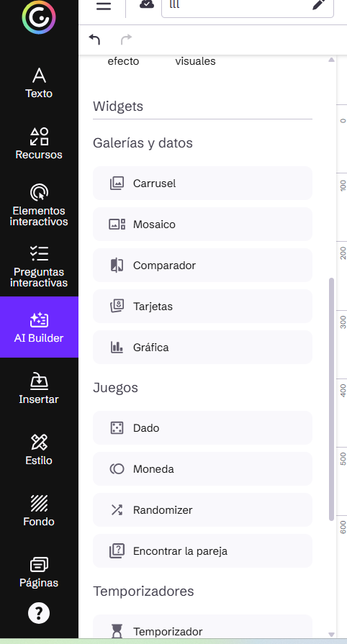Add a Comparador widget
The width and height of the screenshot is (347, 644).
[203, 266]
